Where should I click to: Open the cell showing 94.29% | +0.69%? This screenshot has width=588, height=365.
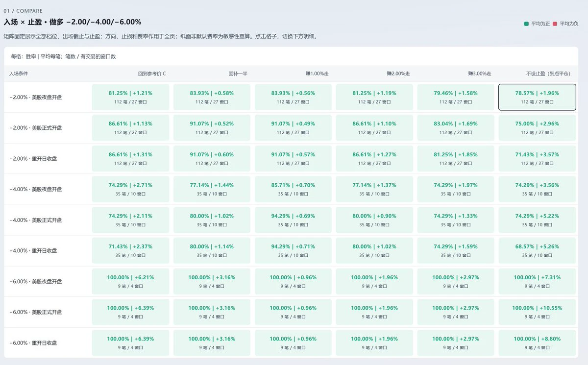tap(293, 220)
